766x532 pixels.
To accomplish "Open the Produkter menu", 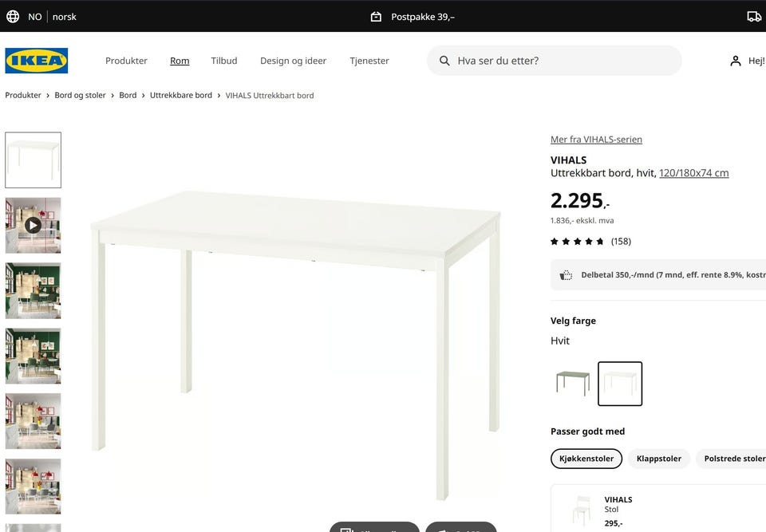I will coord(126,61).
